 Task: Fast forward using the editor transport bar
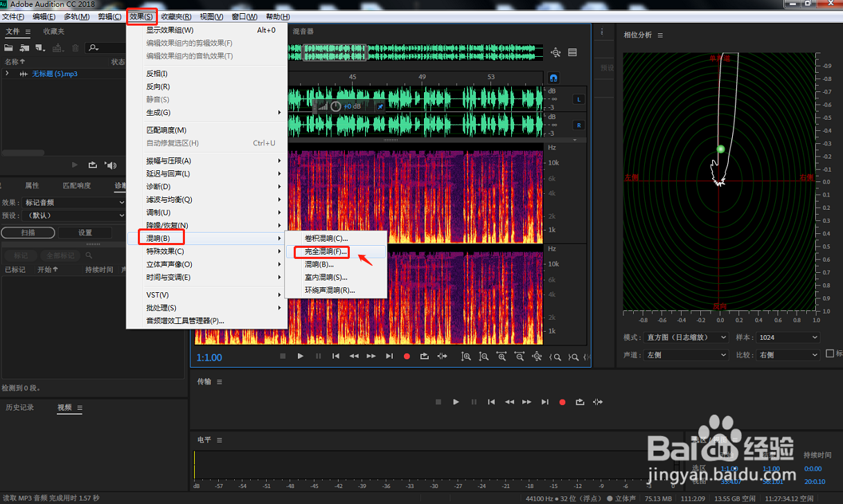point(371,356)
